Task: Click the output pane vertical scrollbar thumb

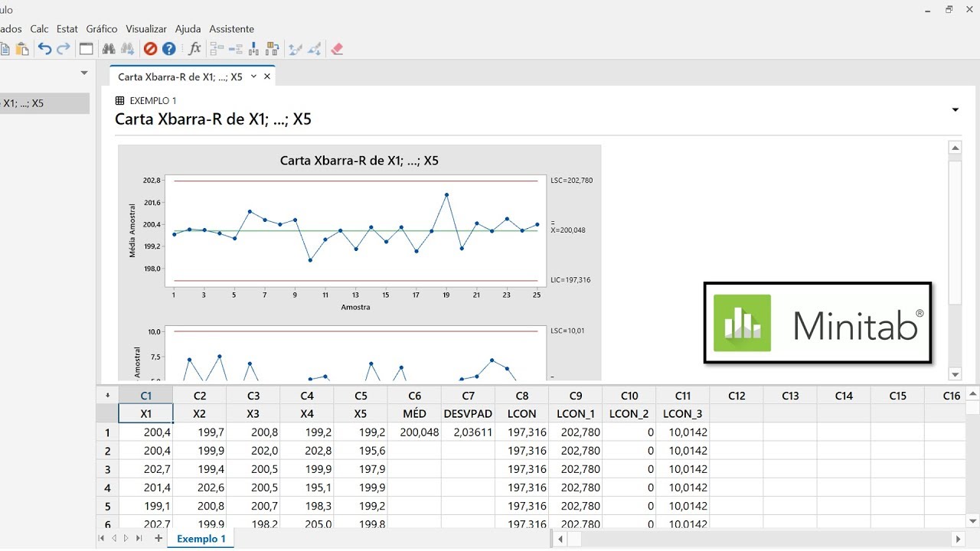Action: tap(955, 232)
